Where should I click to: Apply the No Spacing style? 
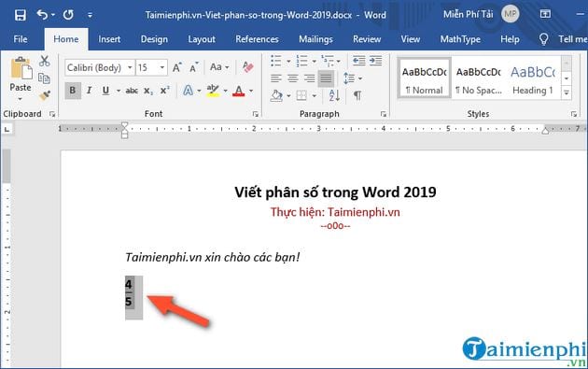click(478, 78)
